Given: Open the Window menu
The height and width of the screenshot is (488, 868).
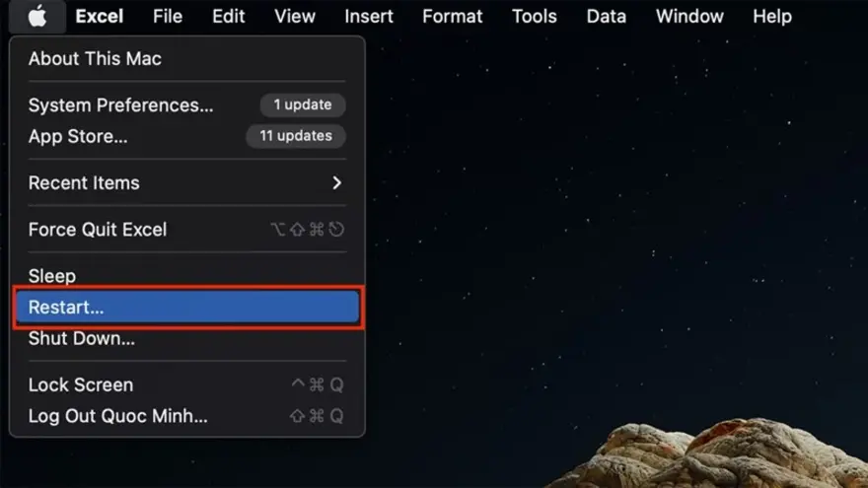Looking at the screenshot, I should [689, 17].
